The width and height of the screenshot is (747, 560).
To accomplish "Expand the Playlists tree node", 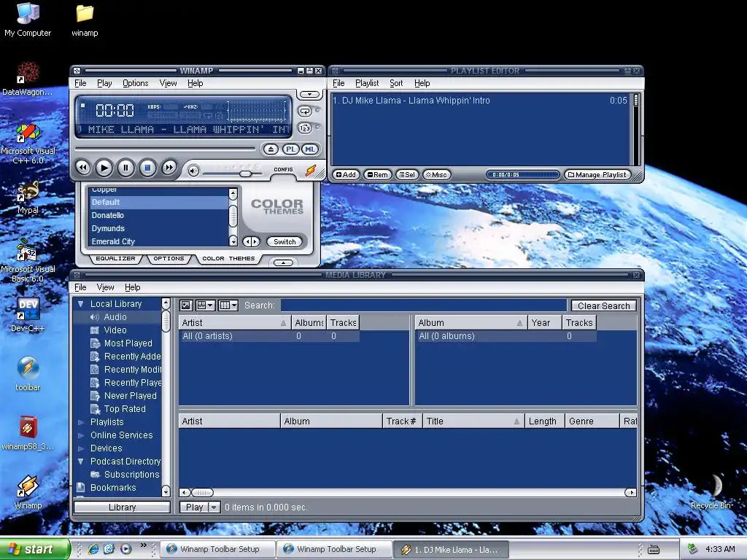I will [80, 422].
